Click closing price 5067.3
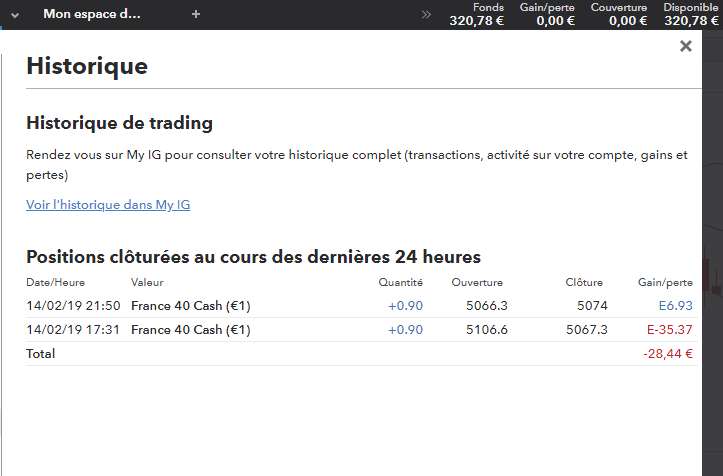Screen dimensions: 723x476 tap(587, 330)
